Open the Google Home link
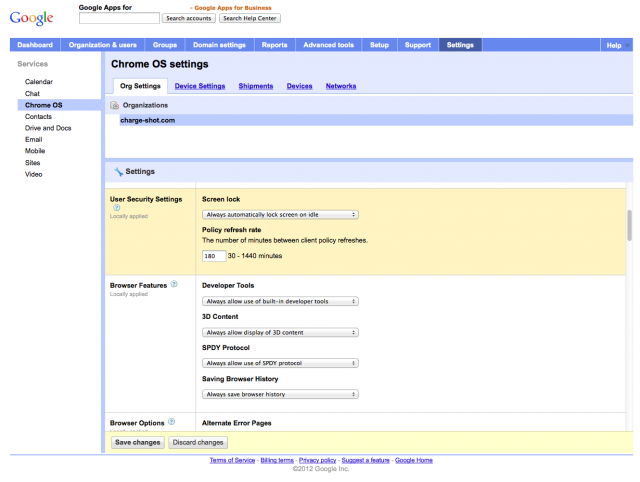This screenshot has height=482, width=640. pos(414,460)
